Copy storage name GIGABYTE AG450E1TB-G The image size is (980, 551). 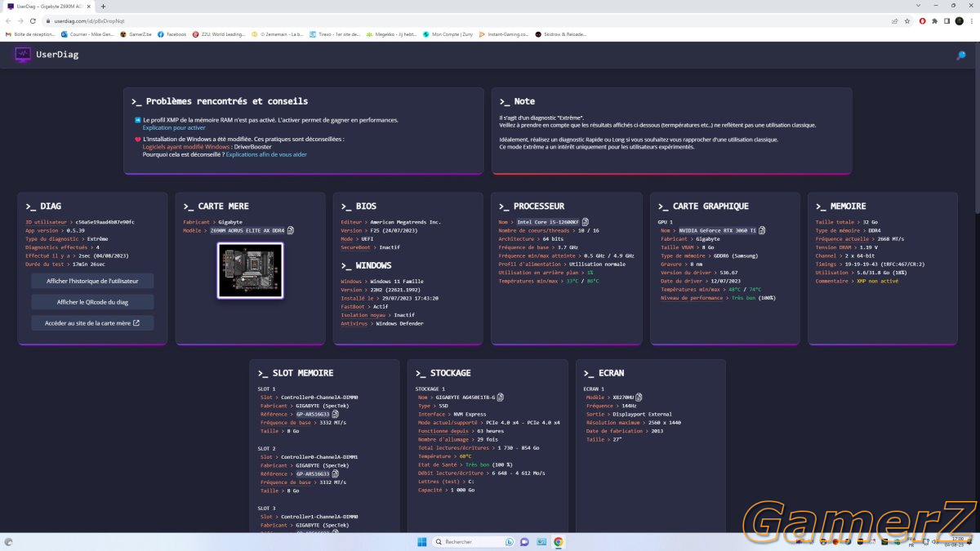(x=501, y=397)
